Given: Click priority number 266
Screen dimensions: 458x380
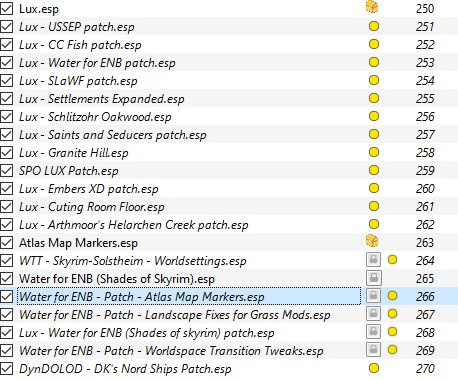Looking at the screenshot, I should point(425,296).
